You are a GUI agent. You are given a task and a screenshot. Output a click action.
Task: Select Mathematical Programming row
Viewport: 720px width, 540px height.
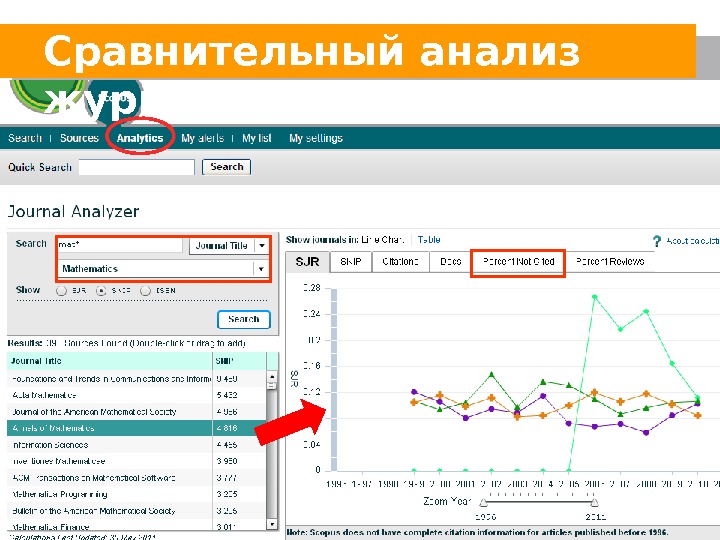[x=136, y=494]
